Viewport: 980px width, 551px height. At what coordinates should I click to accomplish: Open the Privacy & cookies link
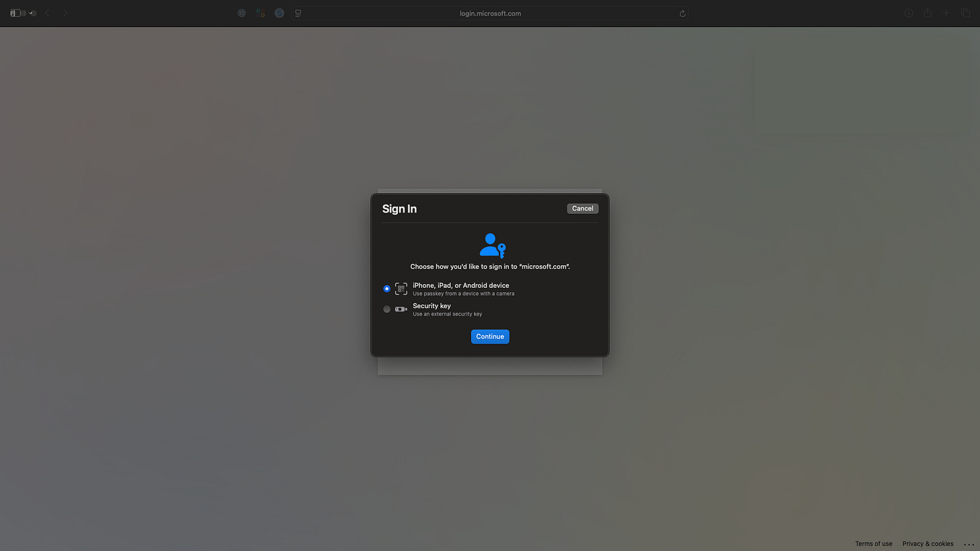click(x=928, y=544)
